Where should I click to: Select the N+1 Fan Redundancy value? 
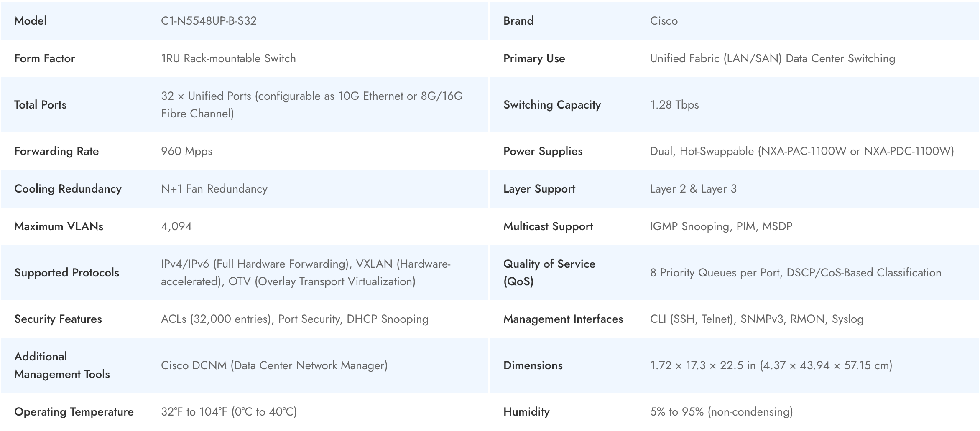pos(214,189)
